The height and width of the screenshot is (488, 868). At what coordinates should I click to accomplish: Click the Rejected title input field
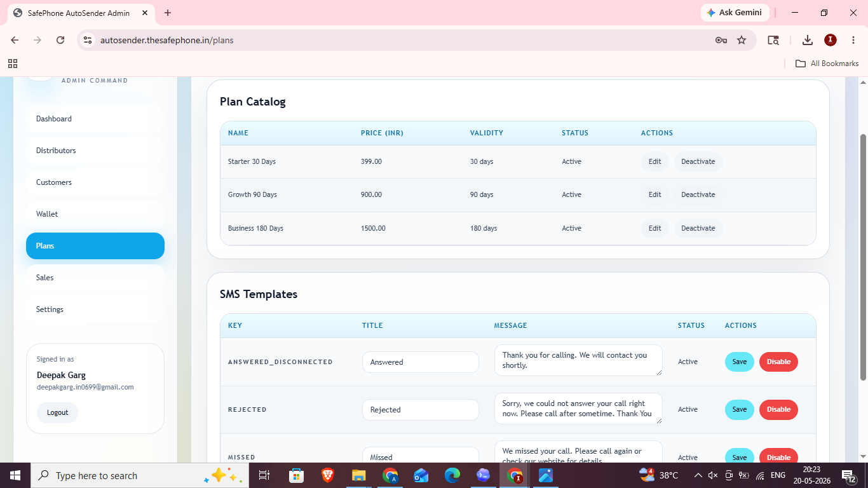pyautogui.click(x=421, y=410)
